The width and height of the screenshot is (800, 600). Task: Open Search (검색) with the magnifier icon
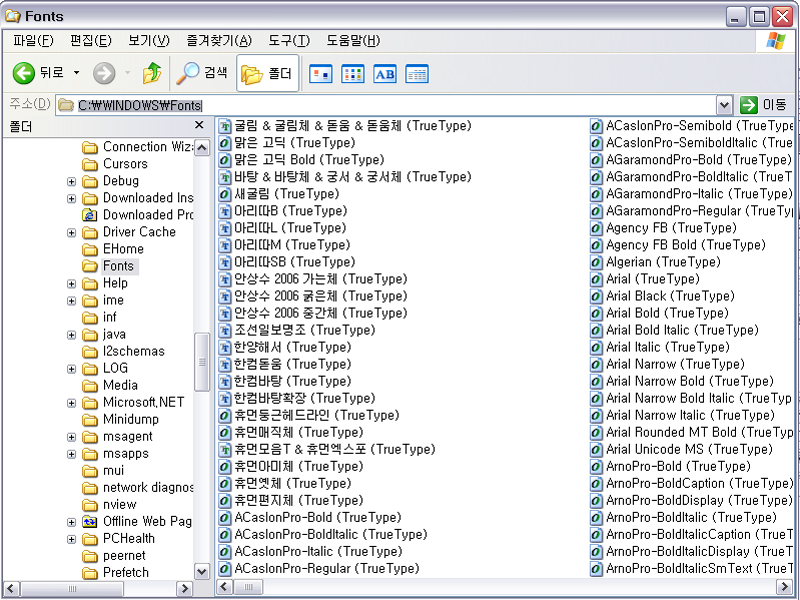[x=187, y=73]
